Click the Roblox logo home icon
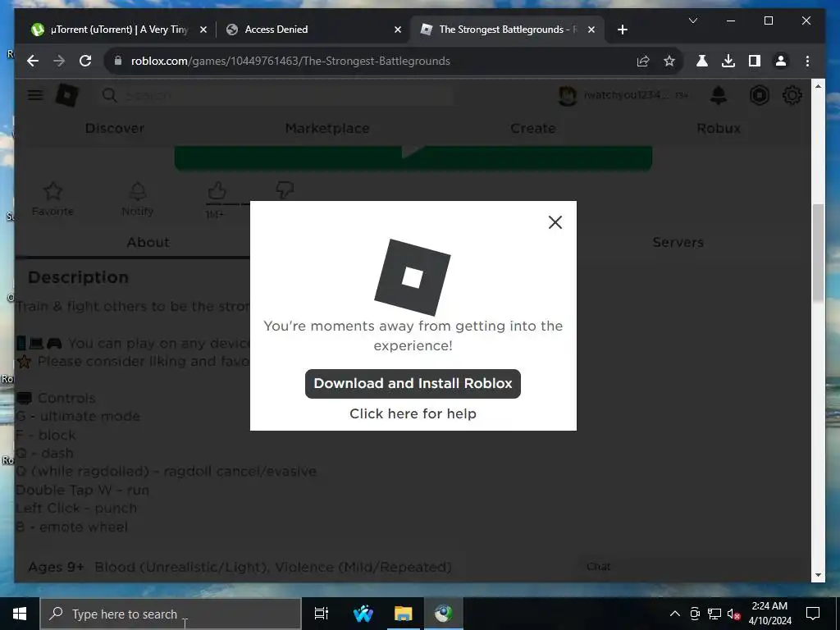 67,96
